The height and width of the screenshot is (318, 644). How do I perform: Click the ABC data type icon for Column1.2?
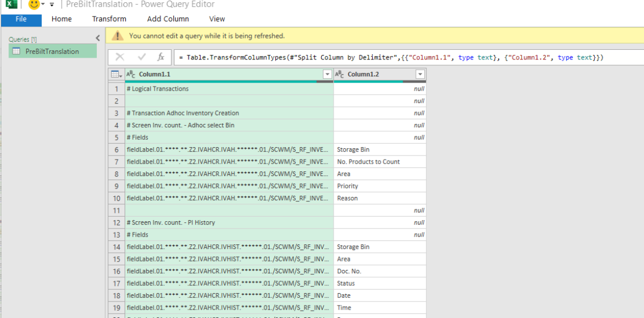(x=340, y=75)
